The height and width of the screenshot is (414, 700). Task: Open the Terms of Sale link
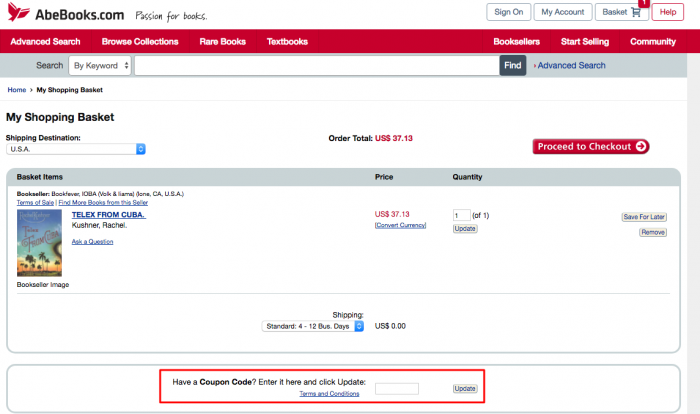(35, 203)
